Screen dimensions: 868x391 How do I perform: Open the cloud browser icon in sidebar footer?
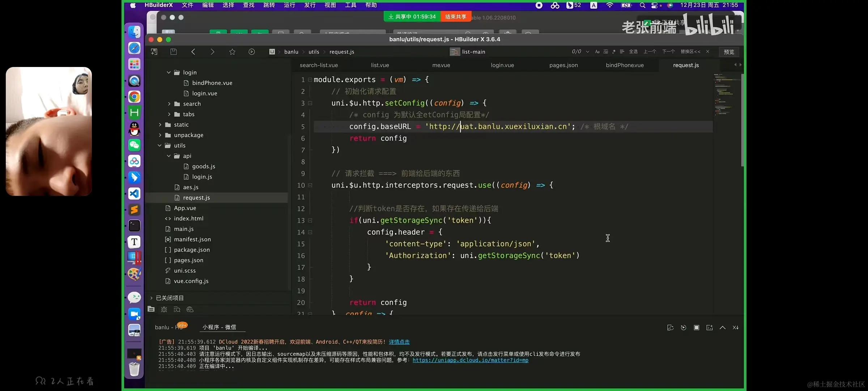click(x=190, y=309)
